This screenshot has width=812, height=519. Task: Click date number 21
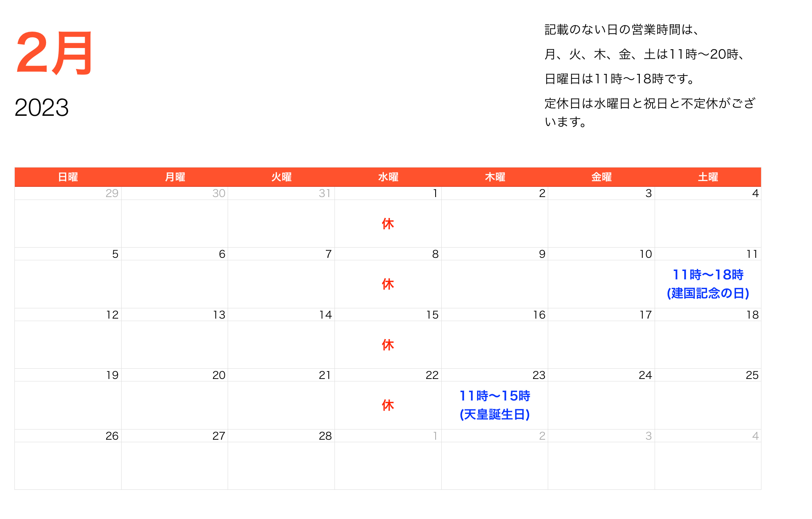click(x=325, y=375)
